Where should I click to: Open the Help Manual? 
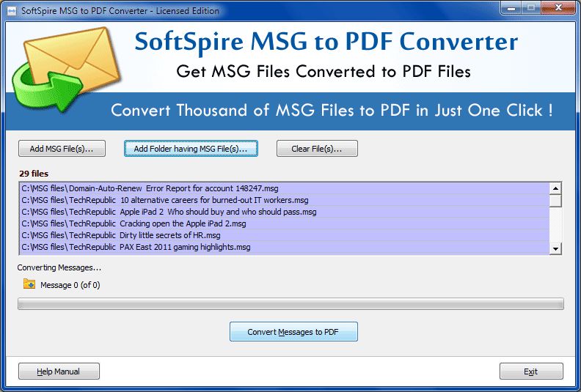[59, 371]
